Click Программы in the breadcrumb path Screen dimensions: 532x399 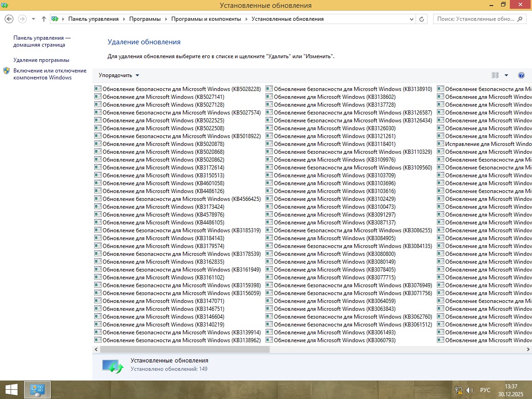click(x=145, y=19)
